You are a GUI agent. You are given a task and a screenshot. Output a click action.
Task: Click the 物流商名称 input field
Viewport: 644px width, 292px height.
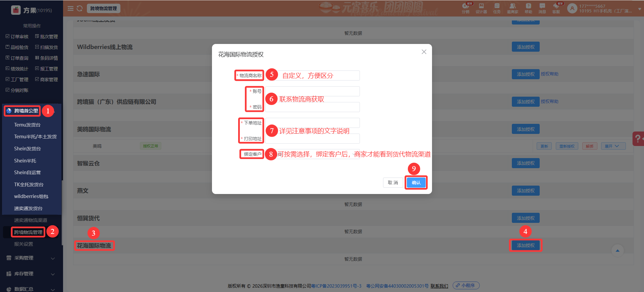pos(313,76)
